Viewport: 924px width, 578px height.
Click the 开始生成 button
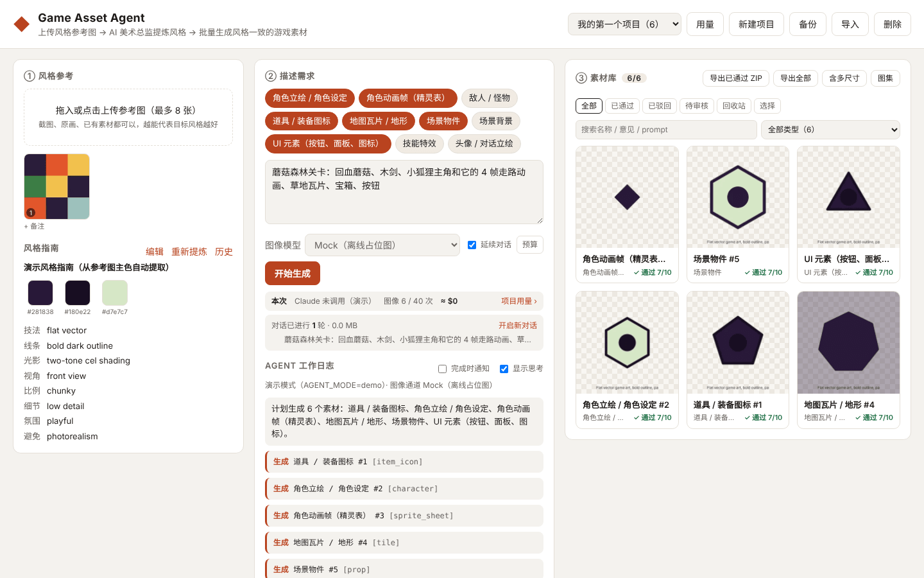tap(293, 274)
